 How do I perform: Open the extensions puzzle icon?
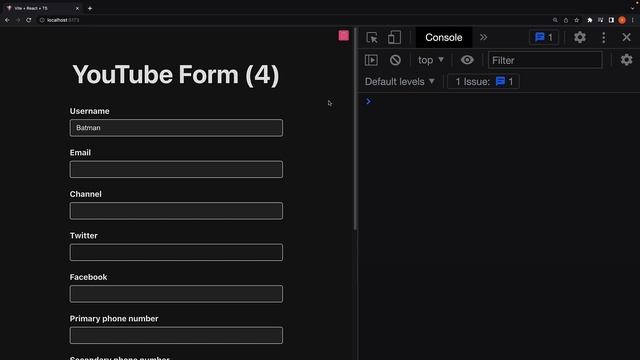click(590, 20)
